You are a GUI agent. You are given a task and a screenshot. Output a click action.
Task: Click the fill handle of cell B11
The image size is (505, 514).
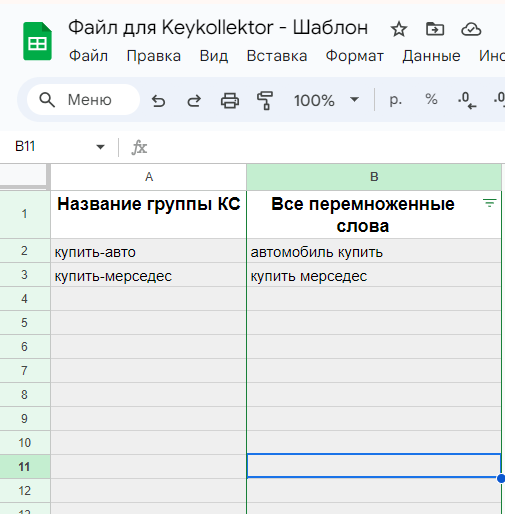click(501, 478)
